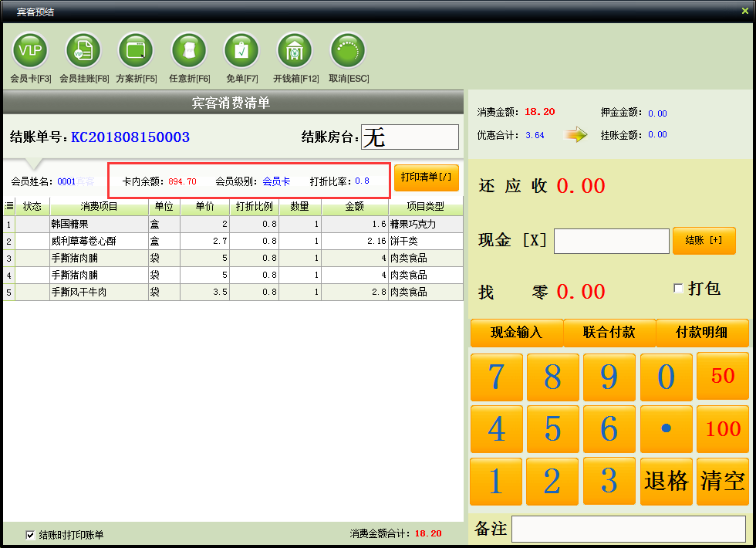Image resolution: width=756 pixels, height=548 pixels.
Task: Focus the 备注 remarks text field
Action: tap(628, 529)
